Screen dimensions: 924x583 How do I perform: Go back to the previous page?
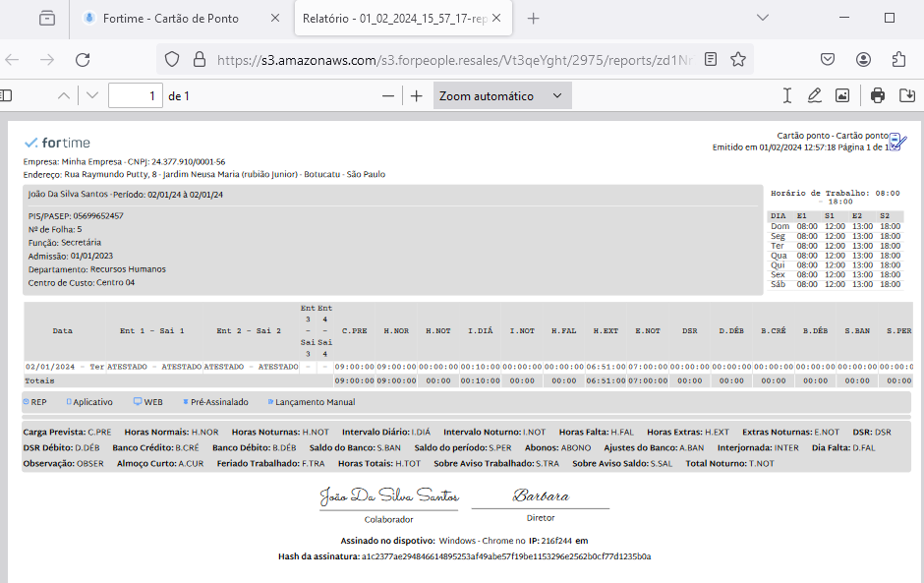pyautogui.click(x=13, y=60)
